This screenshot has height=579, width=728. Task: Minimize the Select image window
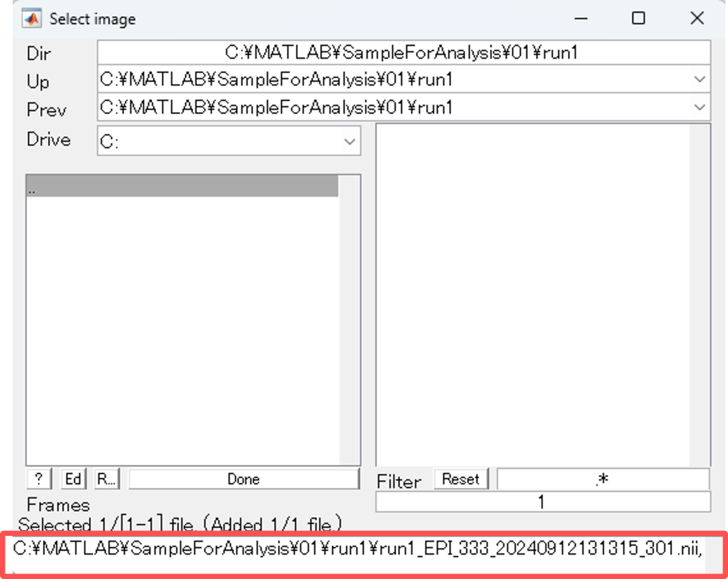pos(580,19)
